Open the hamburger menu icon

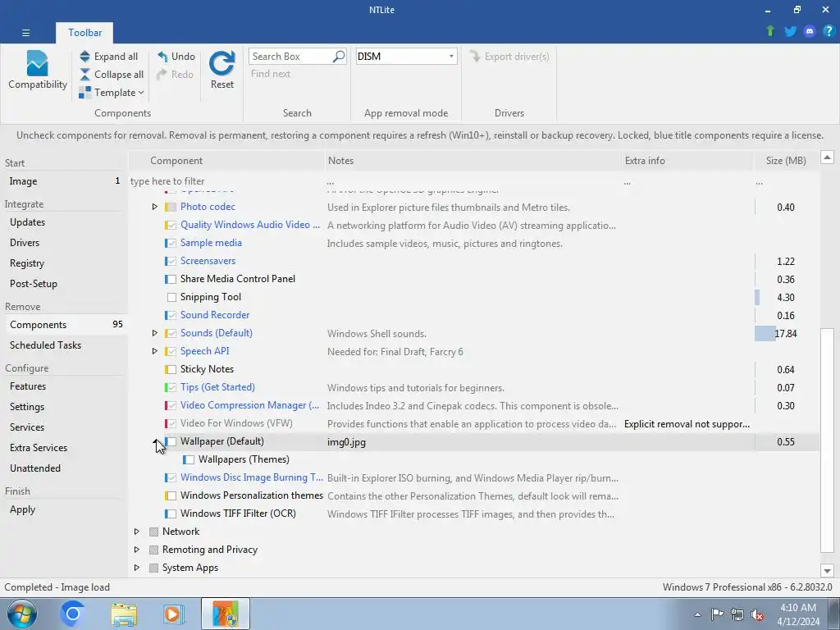[x=25, y=33]
